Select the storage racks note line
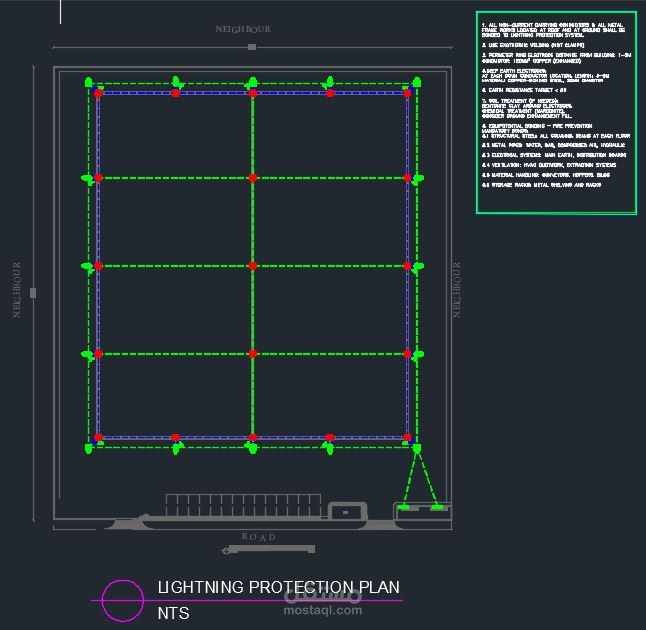The height and width of the screenshot is (630, 646). (x=541, y=185)
